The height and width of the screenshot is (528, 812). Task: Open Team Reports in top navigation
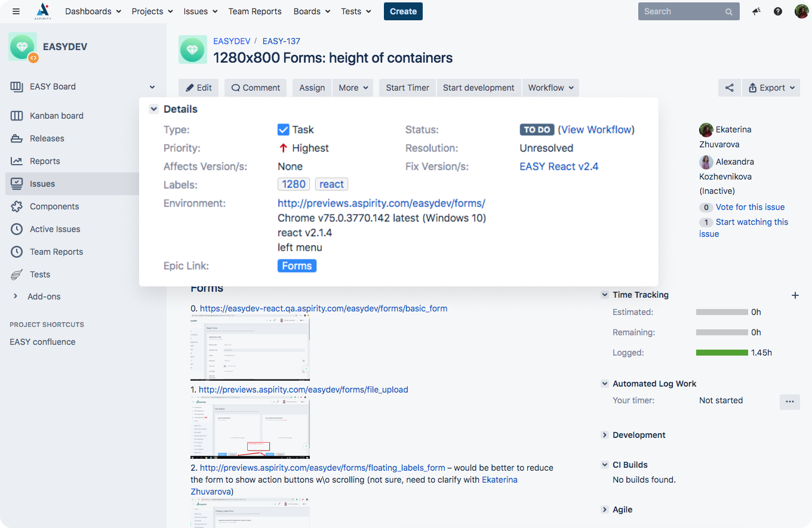pyautogui.click(x=255, y=11)
